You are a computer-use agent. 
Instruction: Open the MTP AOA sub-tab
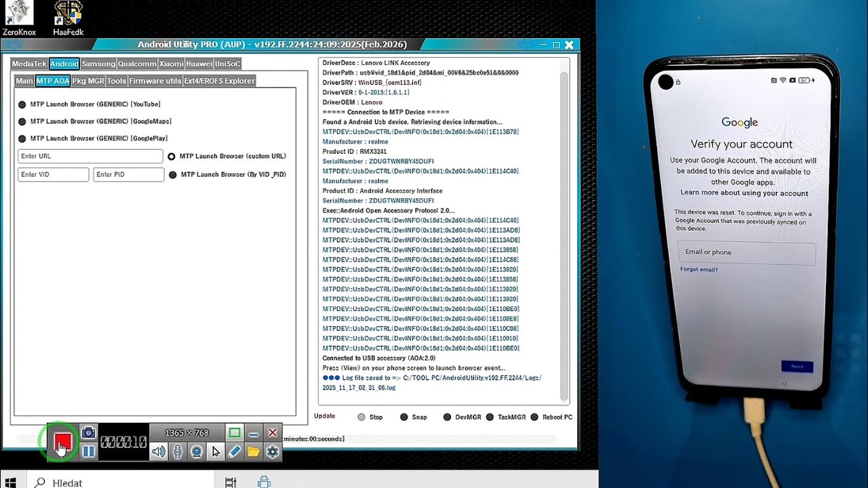click(x=53, y=81)
